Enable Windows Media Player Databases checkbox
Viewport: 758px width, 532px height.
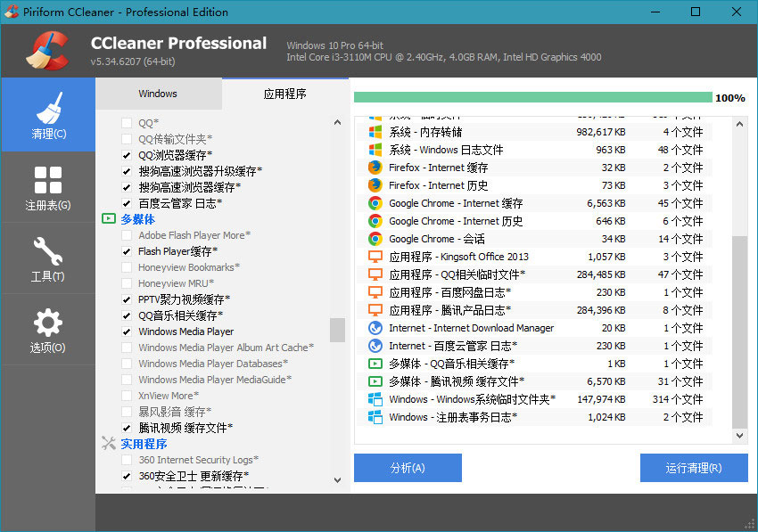[127, 364]
